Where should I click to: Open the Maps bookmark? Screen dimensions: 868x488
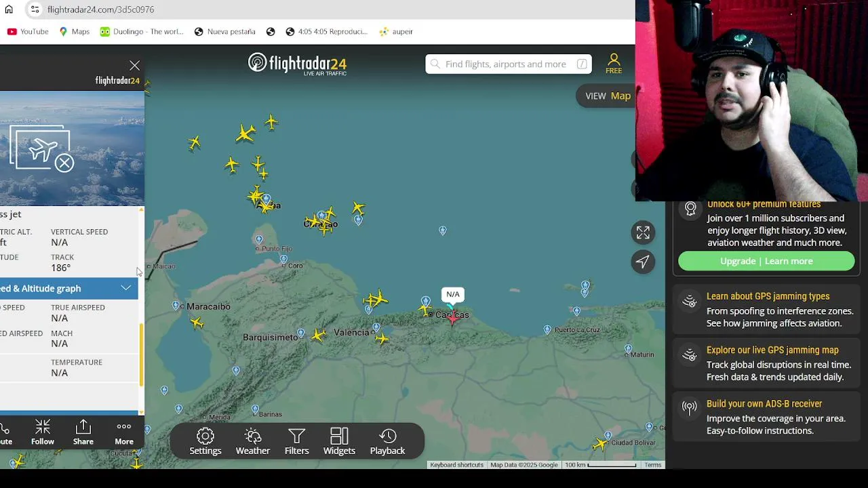coord(74,31)
